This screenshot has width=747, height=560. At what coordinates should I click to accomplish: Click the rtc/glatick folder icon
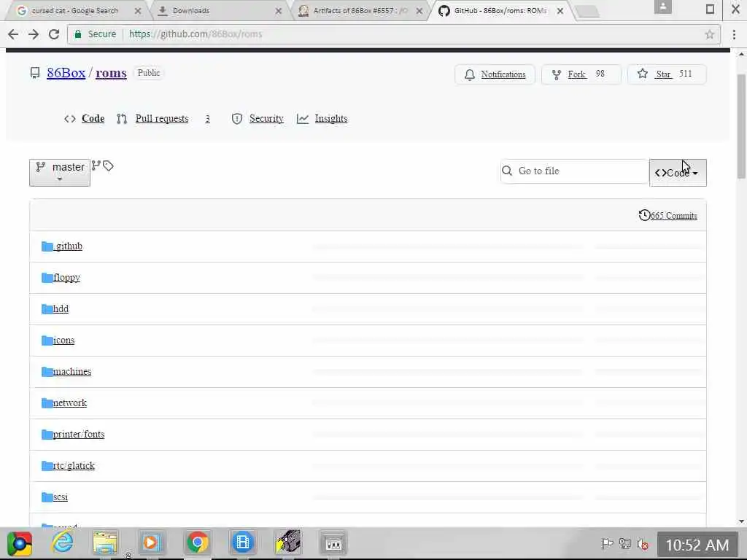47,466
